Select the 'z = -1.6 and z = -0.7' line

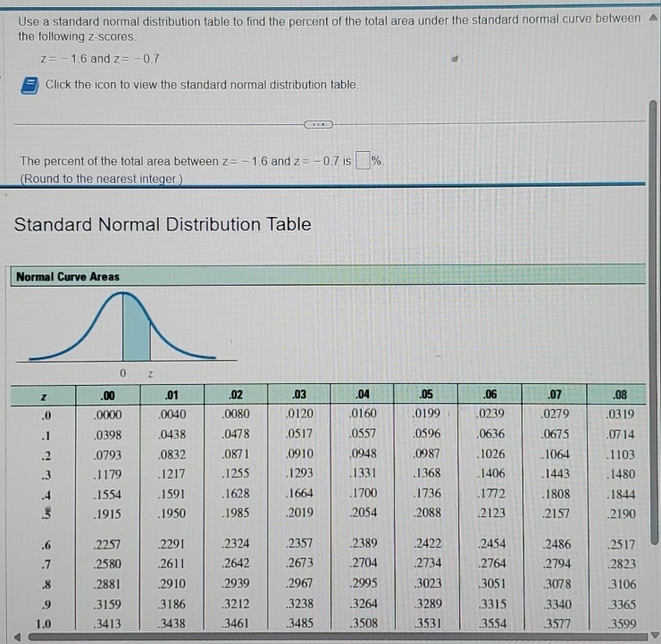tap(100, 59)
